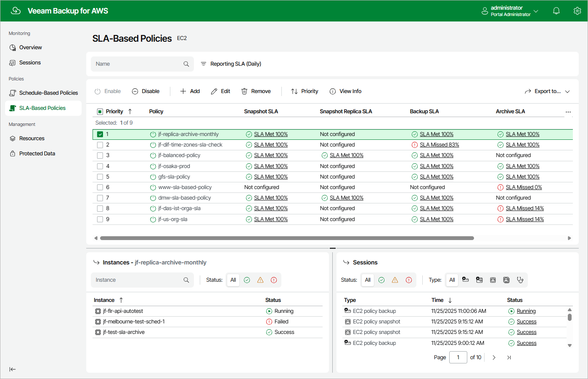Screen dimensions: 588x379
Task: Open the column chooser ellipsis menu
Action: point(568,112)
